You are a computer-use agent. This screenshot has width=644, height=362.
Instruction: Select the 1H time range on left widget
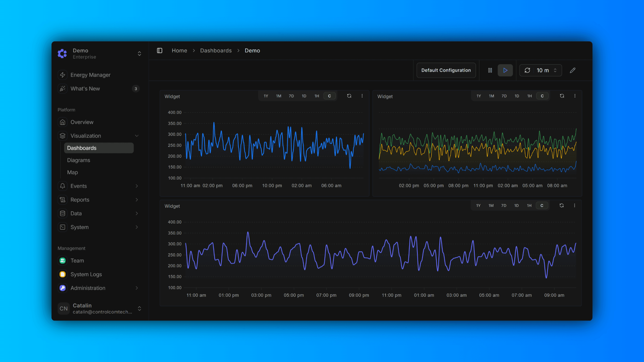click(317, 96)
